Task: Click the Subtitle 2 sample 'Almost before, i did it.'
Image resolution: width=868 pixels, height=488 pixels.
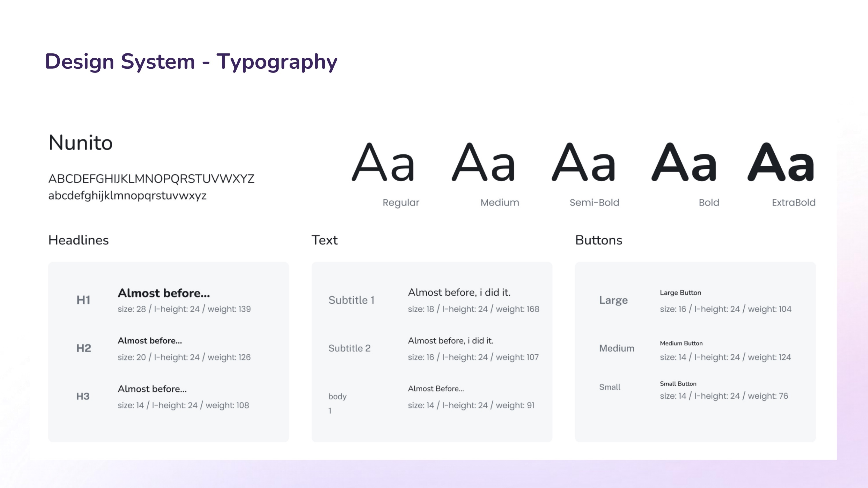Action: [451, 341]
